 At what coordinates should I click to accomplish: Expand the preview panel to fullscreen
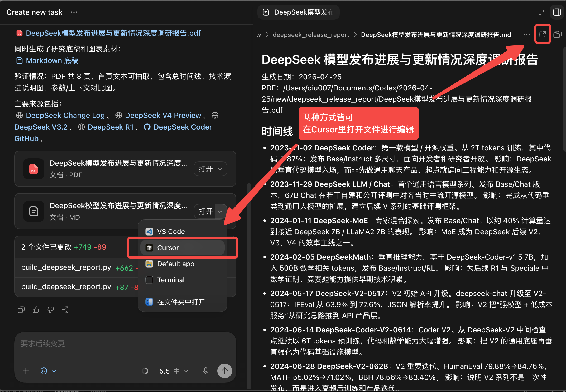coord(541,12)
